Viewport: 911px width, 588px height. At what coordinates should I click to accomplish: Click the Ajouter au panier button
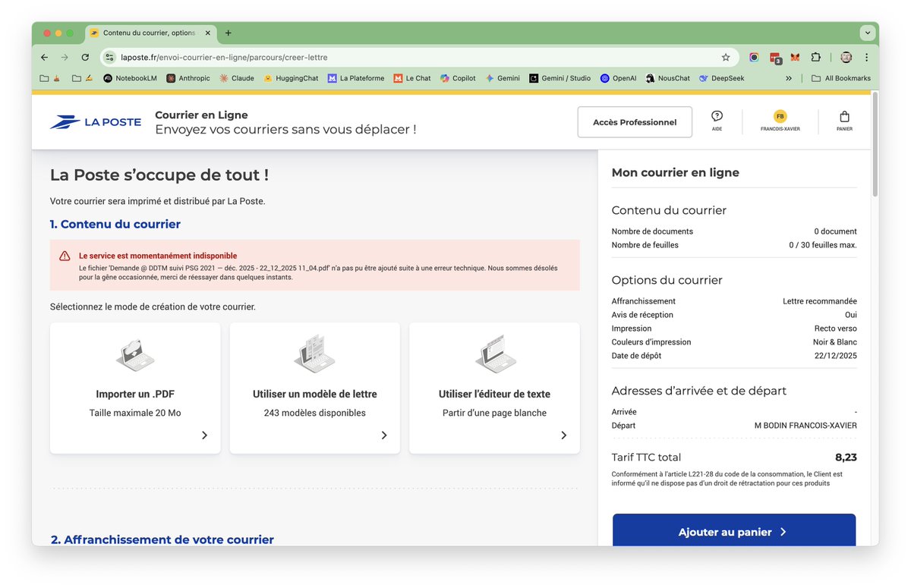pos(734,532)
